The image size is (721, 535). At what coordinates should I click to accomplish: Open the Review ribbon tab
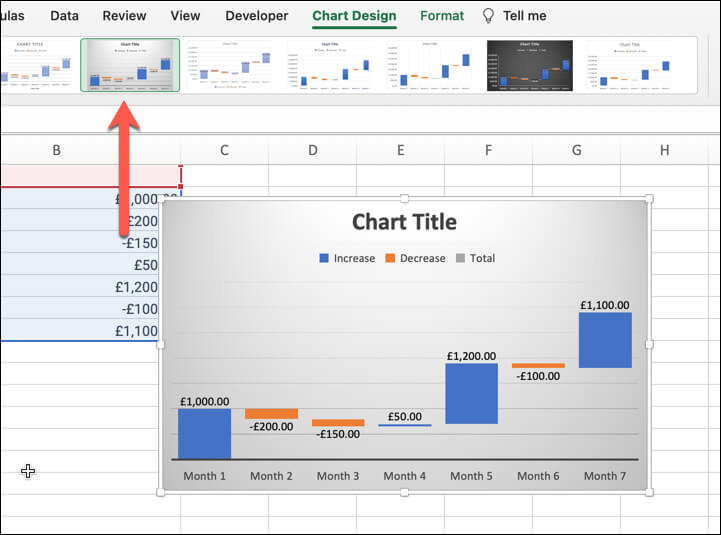(x=124, y=16)
